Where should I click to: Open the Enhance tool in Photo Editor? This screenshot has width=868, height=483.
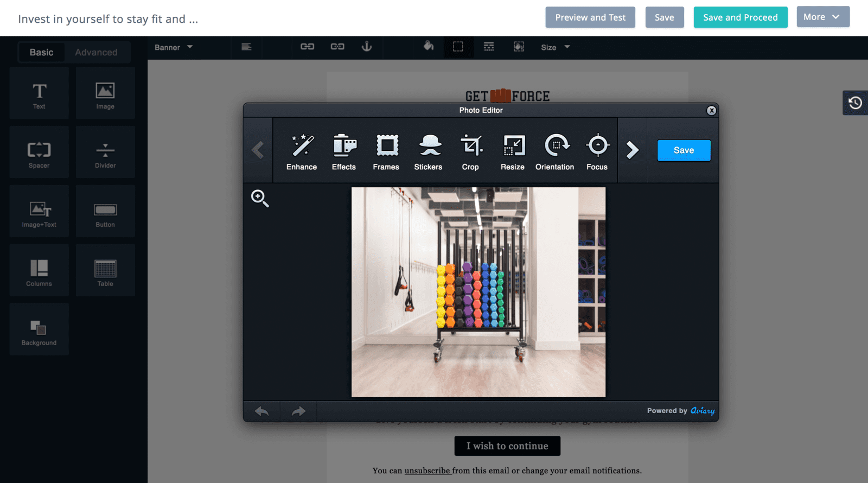tap(302, 151)
